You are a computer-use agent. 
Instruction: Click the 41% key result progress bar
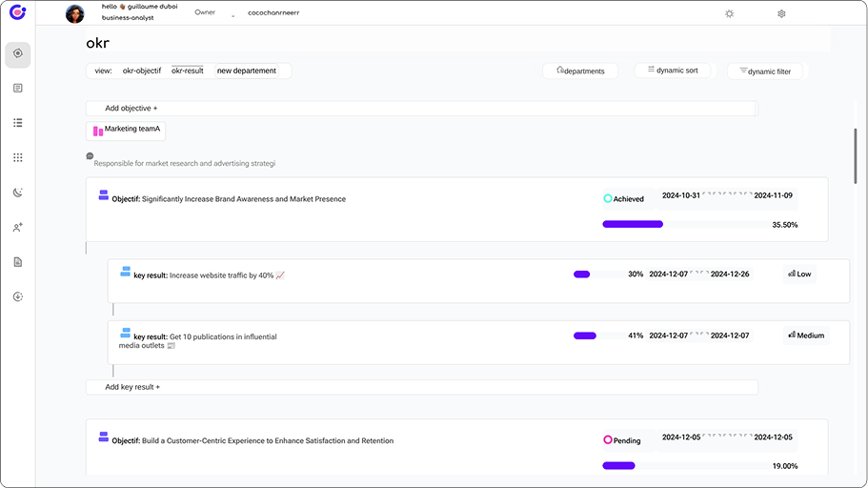point(597,335)
